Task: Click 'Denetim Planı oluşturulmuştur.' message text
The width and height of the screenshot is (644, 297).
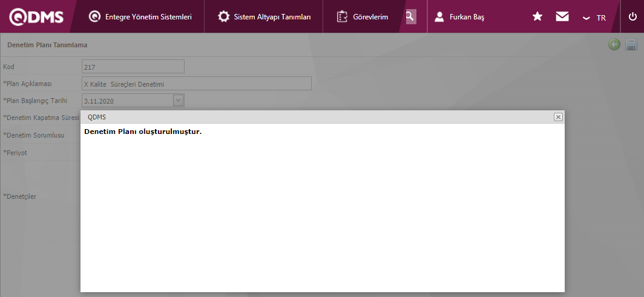Action: tap(143, 132)
